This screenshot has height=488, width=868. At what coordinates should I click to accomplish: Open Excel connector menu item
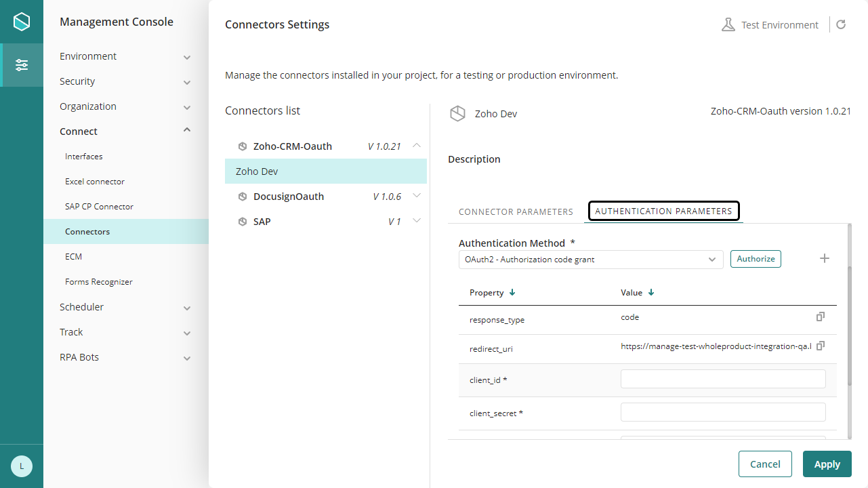click(95, 182)
